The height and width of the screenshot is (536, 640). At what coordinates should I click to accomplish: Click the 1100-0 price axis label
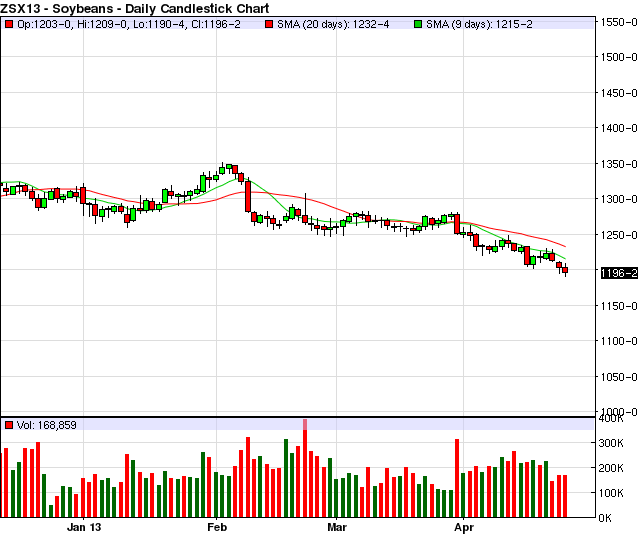pos(619,341)
